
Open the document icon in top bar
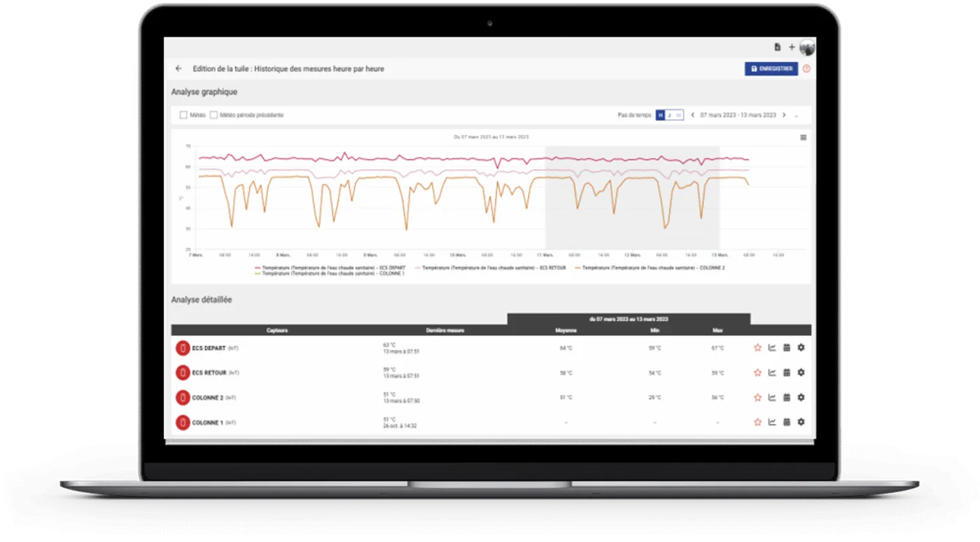tap(777, 47)
